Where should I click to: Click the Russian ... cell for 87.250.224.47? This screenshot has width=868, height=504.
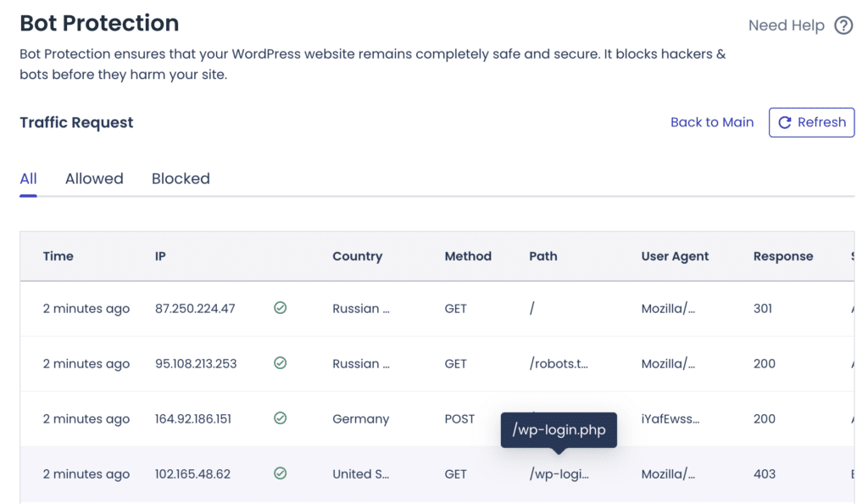(x=360, y=309)
